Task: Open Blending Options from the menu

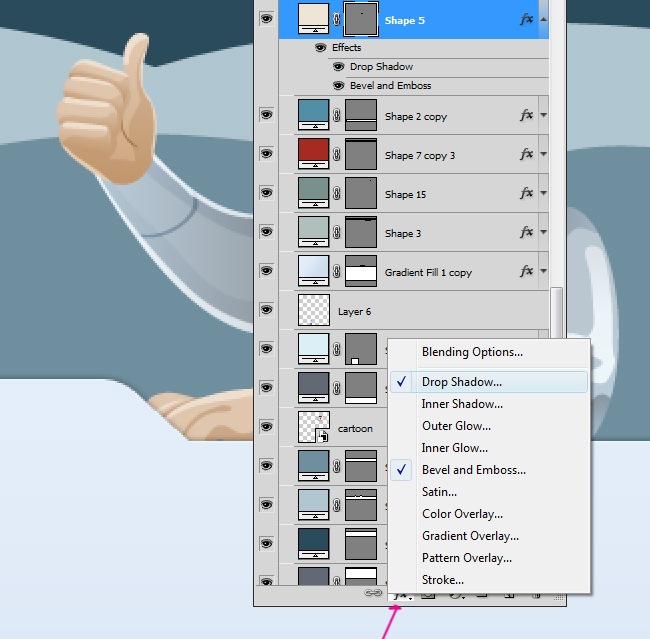Action: pyautogui.click(x=471, y=352)
